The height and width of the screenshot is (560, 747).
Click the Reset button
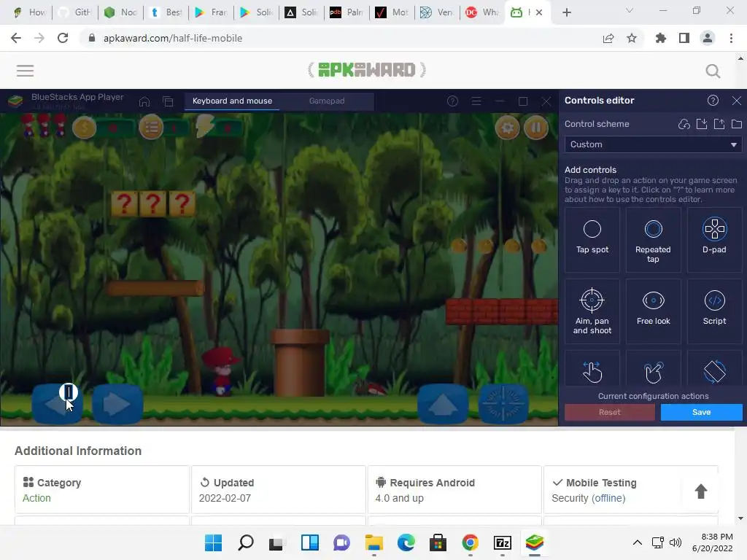(609, 413)
